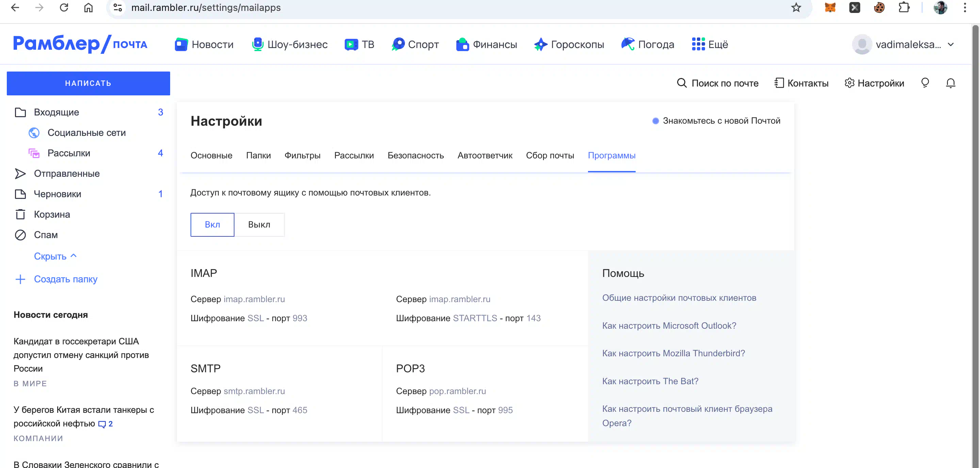The image size is (980, 468).
Task: Open Новости portal link
Action: click(204, 45)
